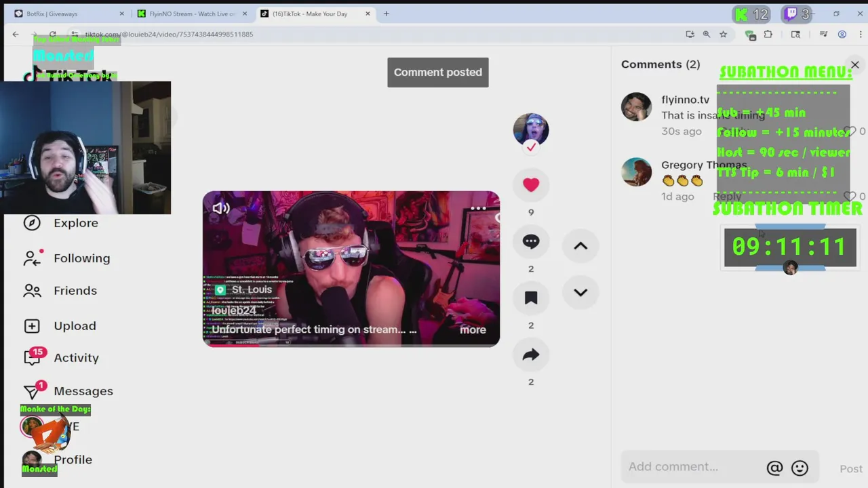Go back with browser back arrow
The width and height of the screenshot is (868, 488).
coord(16,34)
